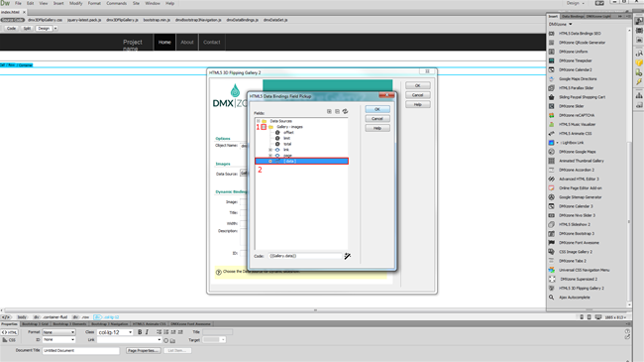This screenshot has height=362, width=644.
Task: Open the Commands menu
Action: pyautogui.click(x=117, y=3)
